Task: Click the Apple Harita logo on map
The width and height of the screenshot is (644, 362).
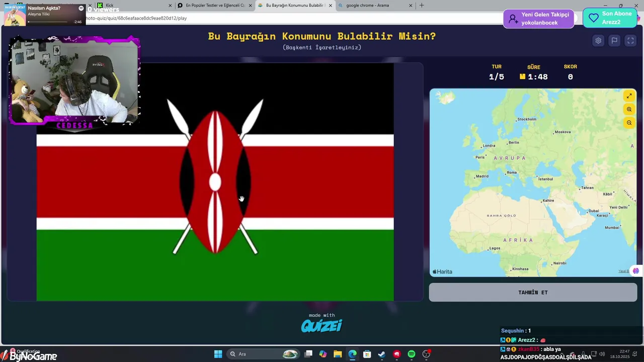Action: pyautogui.click(x=442, y=271)
